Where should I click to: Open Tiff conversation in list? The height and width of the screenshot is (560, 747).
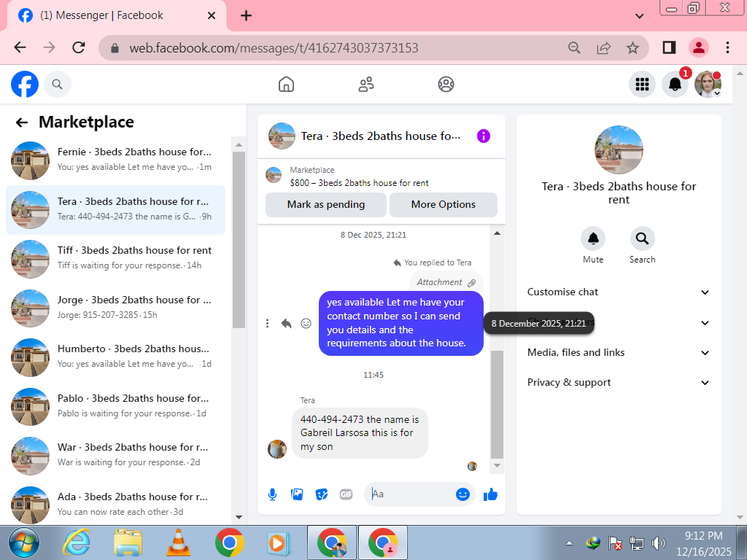(115, 259)
